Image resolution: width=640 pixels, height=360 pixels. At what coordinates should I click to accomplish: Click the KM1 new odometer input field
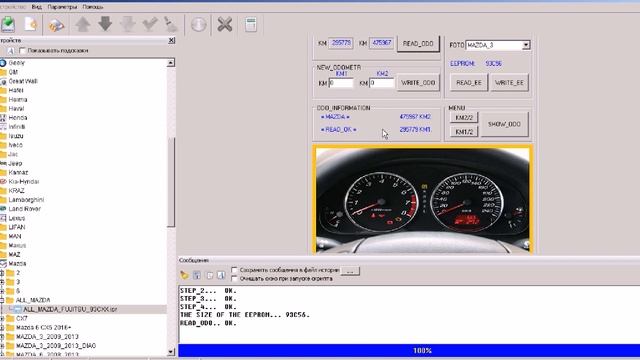[341, 83]
